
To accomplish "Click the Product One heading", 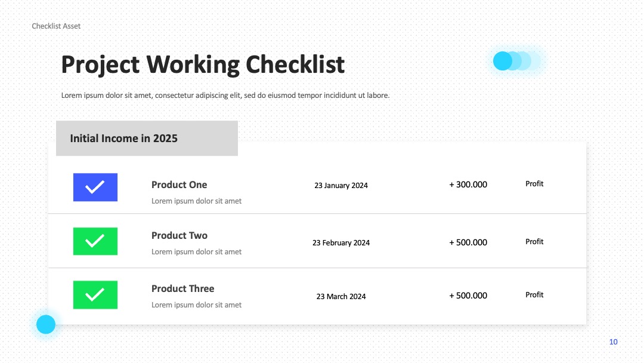I will coord(179,184).
